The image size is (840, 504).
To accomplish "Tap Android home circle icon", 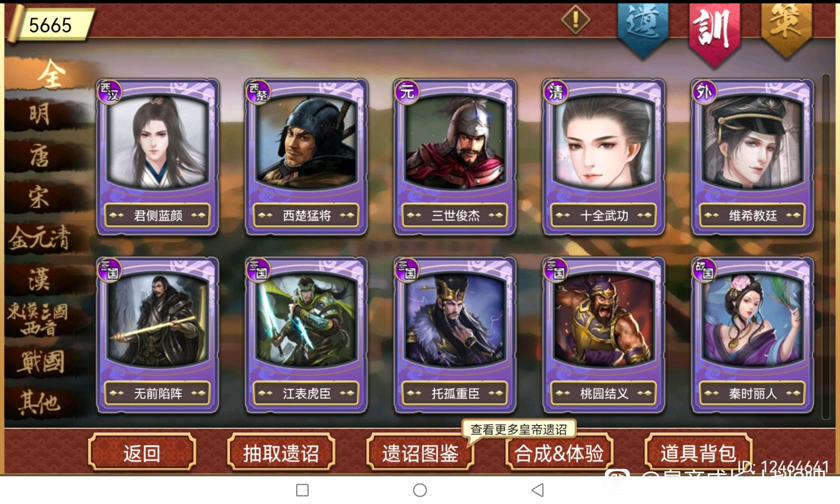I will (420, 490).
